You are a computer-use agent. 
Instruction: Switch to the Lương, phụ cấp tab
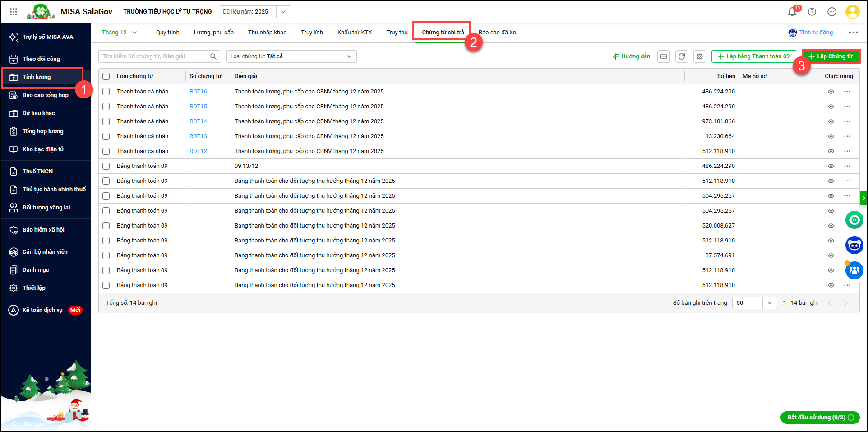point(213,33)
